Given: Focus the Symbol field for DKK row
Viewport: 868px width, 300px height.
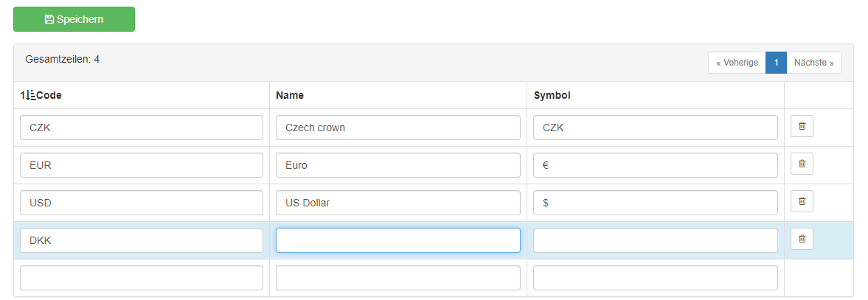Looking at the screenshot, I should tap(656, 240).
